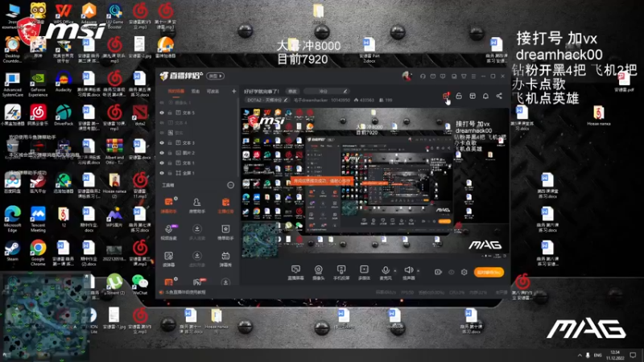The height and width of the screenshot is (362, 644).
Task: Edit the DOTA2 category tag
Action: click(267, 100)
